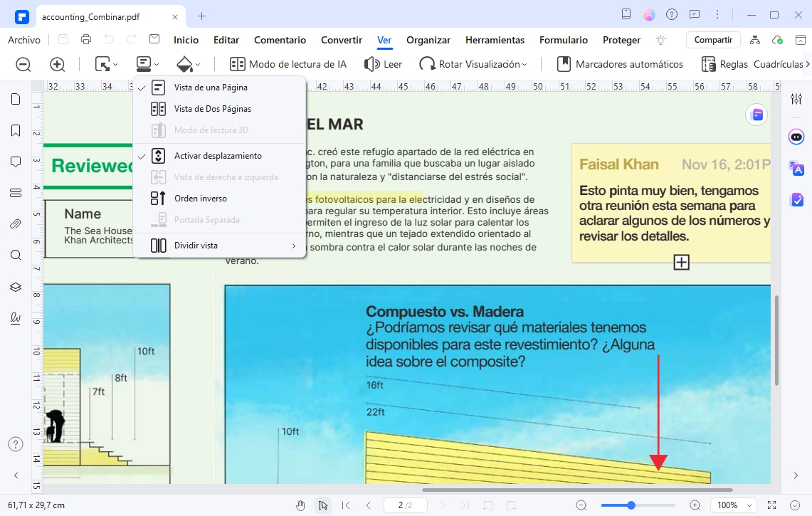Viewport: 812px width, 516px height.
Task: Select Vista de una Página option
Action: [x=219, y=88]
